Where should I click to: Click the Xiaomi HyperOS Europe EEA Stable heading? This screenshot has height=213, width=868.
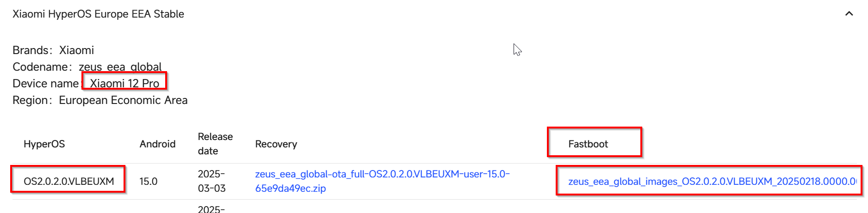coord(98,14)
